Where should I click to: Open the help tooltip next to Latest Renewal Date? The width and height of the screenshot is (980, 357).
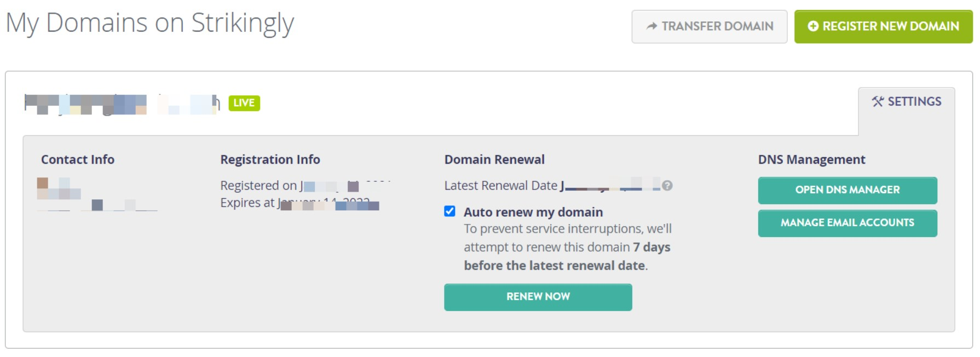click(667, 186)
